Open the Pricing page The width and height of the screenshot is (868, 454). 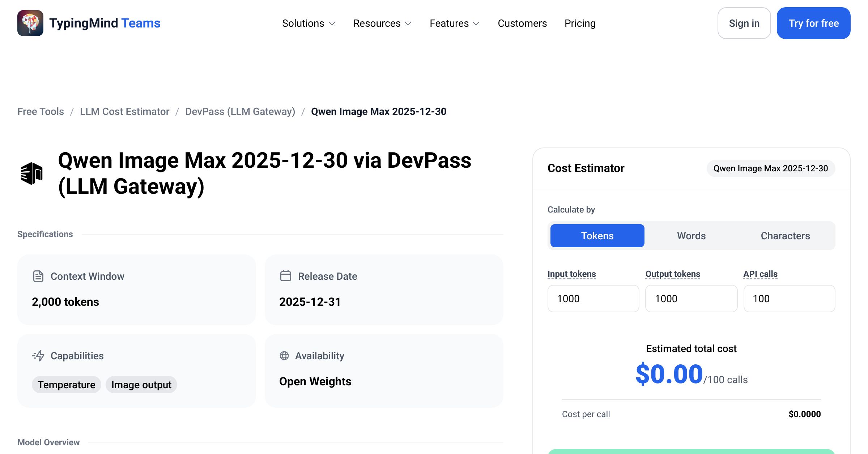click(580, 23)
